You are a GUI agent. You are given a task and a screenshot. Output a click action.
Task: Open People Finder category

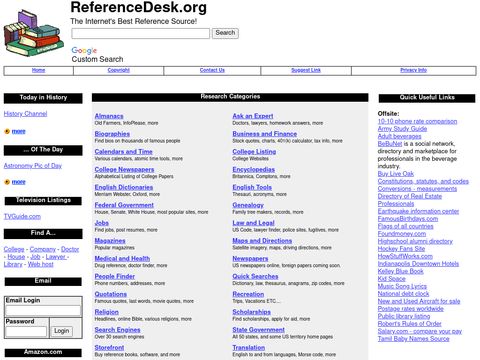115,276
